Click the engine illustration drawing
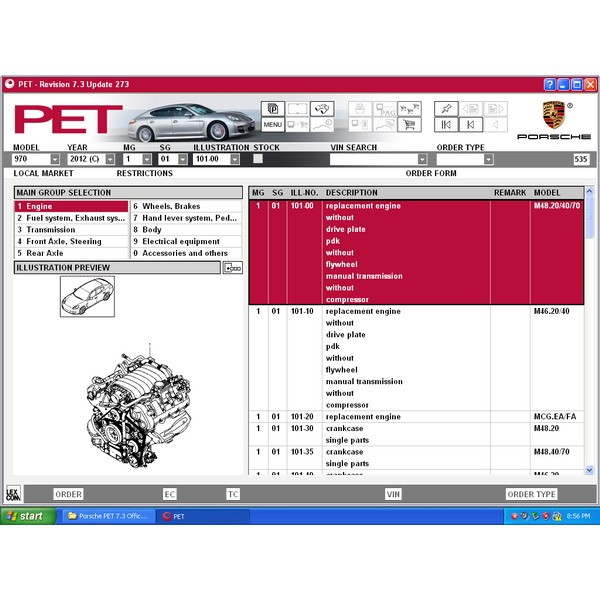This screenshot has width=600, height=600. click(x=138, y=408)
